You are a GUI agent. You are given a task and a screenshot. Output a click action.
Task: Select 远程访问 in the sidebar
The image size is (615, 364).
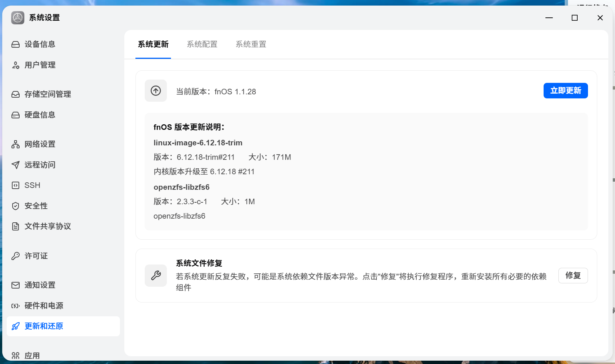(x=63, y=165)
